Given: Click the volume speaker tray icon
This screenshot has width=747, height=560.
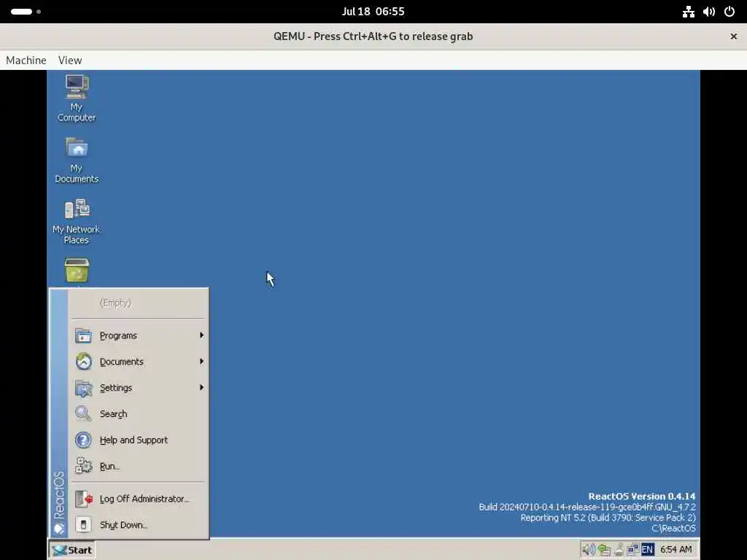Looking at the screenshot, I should (589, 550).
